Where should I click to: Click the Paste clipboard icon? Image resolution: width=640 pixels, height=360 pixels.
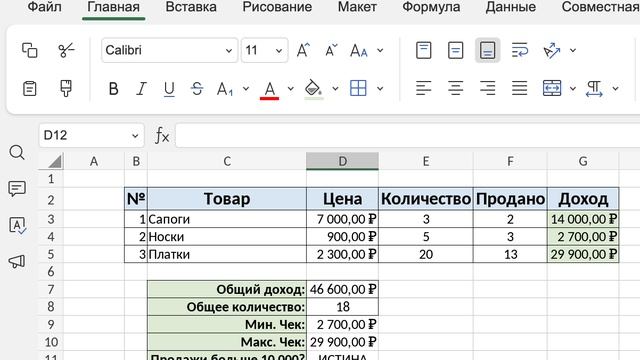(29, 89)
